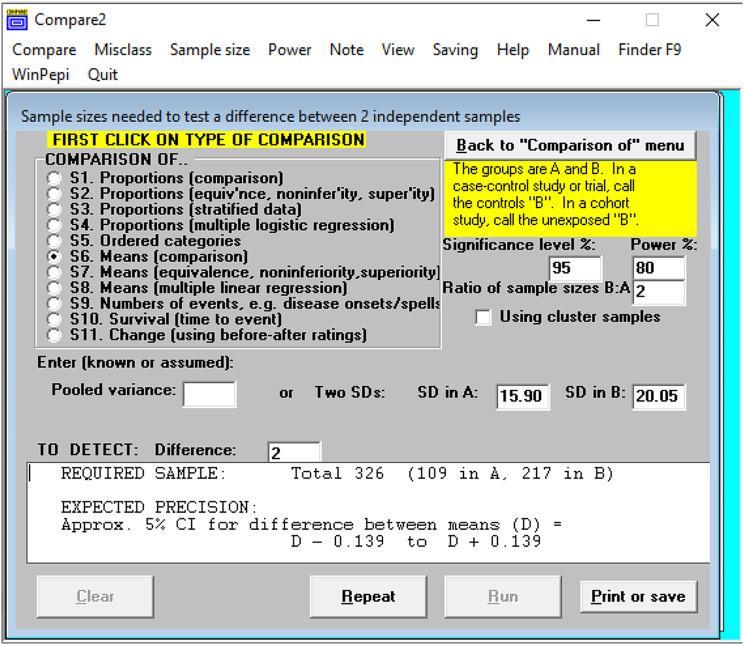Select S8 Means (multiple linear regression)

coord(54,288)
